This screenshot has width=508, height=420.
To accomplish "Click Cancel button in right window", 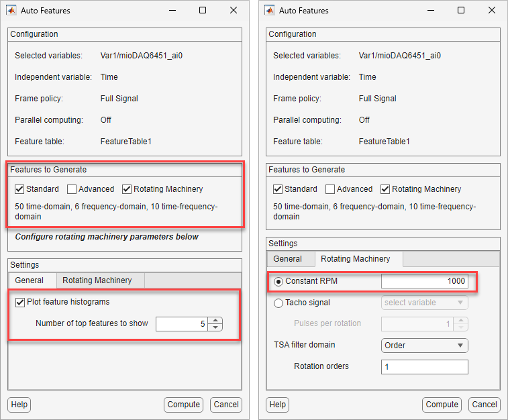I will [484, 405].
